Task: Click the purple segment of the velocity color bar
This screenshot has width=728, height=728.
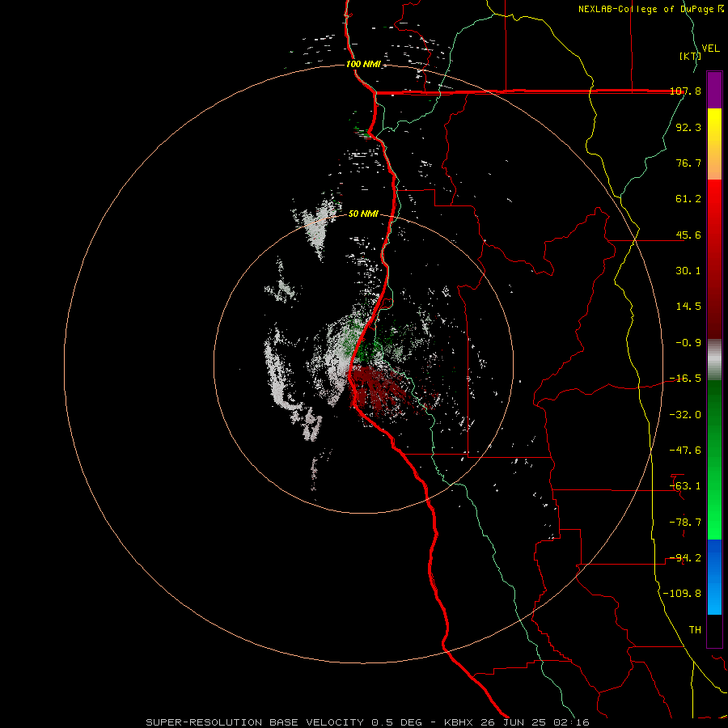Action: point(714,90)
